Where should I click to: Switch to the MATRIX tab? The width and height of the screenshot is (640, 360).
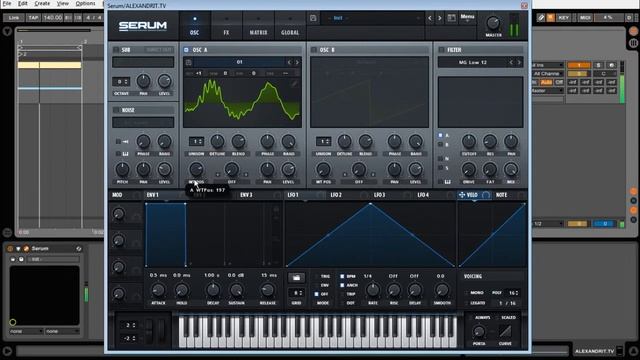(258, 26)
